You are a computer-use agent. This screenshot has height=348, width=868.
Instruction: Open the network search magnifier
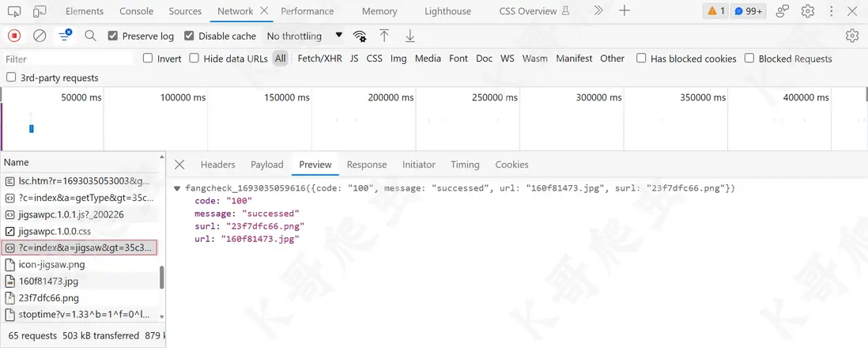point(90,36)
